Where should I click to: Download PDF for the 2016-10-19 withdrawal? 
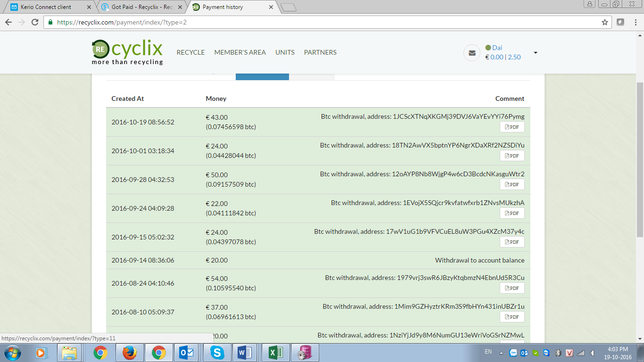[x=512, y=127]
